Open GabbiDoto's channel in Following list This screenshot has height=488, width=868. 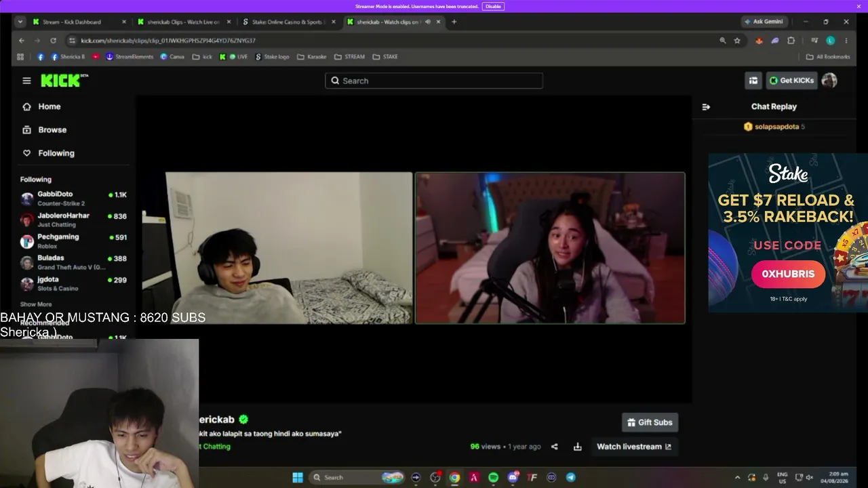(x=73, y=199)
